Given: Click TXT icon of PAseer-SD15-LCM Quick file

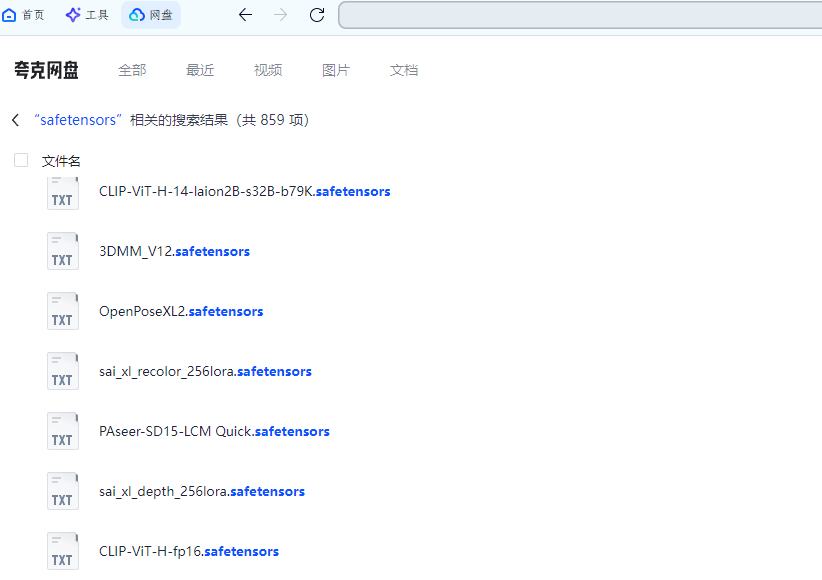Looking at the screenshot, I should (63, 431).
